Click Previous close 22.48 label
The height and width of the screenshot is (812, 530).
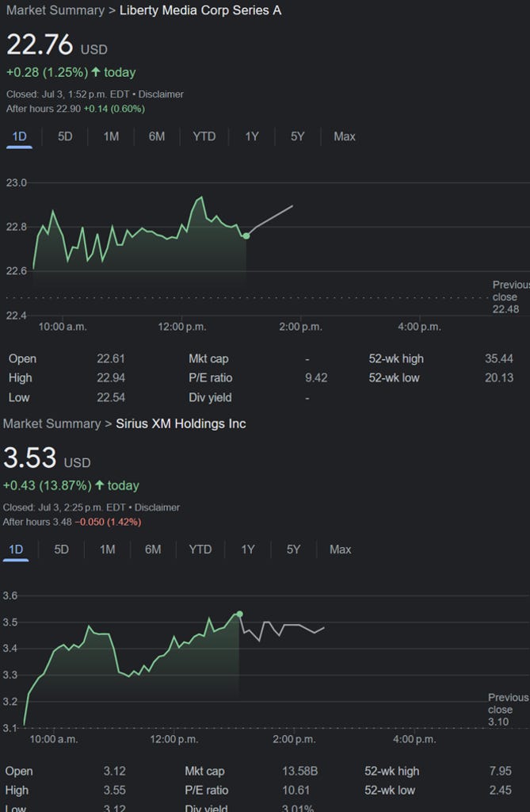(510, 297)
